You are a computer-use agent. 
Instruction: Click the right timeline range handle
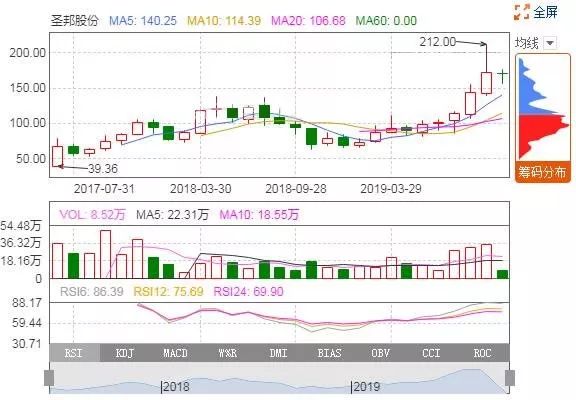[x=510, y=378]
